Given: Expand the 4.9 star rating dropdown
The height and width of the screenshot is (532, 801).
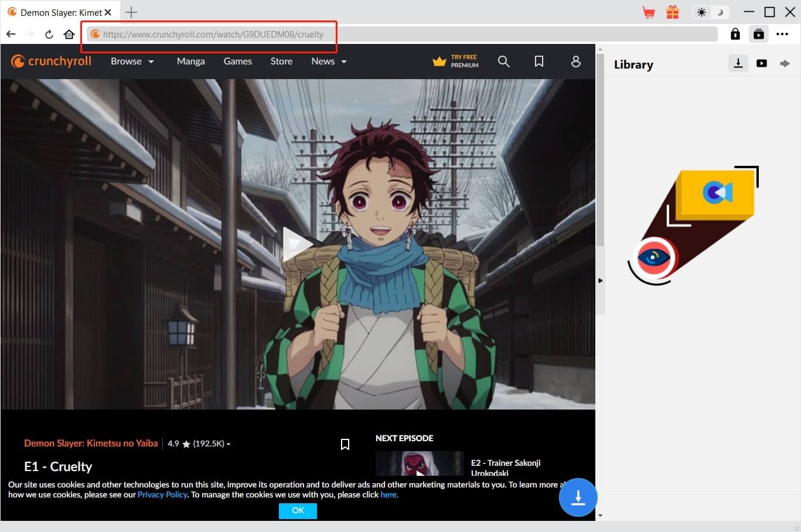Looking at the screenshot, I should click(x=199, y=444).
